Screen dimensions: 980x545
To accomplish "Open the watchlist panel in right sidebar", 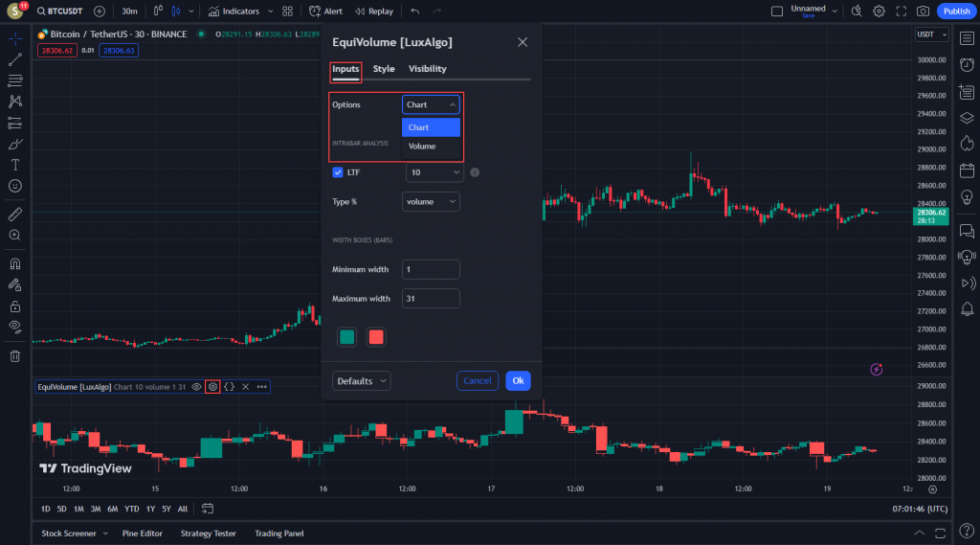I will click(x=967, y=39).
